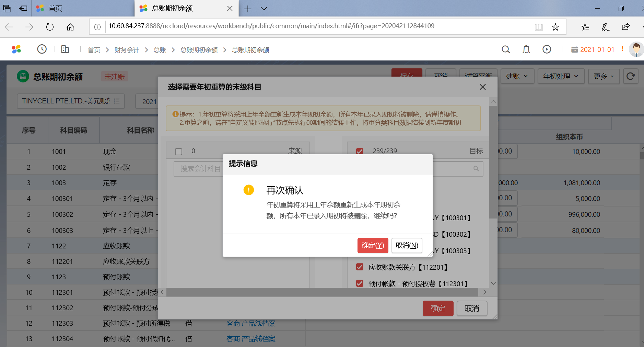Screen dimensions: 644x347
Task: Click 取消(N) in the confirmation prompt
Action: pos(407,245)
